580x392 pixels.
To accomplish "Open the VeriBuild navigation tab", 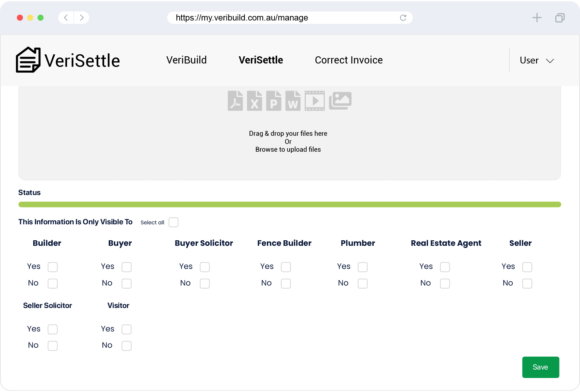I will point(186,60).
